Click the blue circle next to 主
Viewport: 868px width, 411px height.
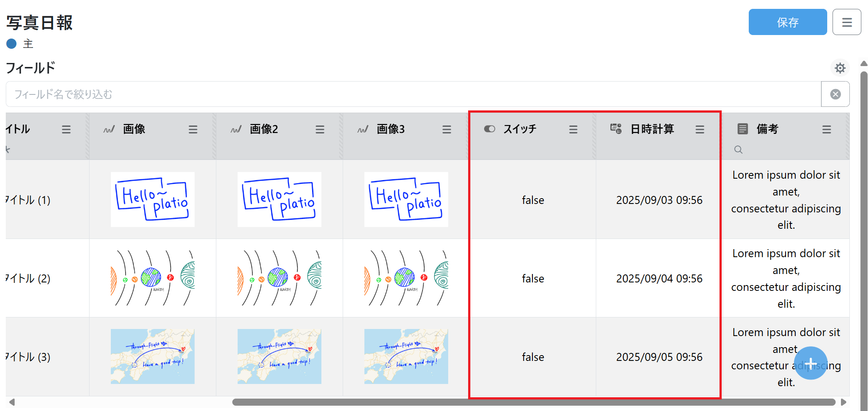[12, 44]
